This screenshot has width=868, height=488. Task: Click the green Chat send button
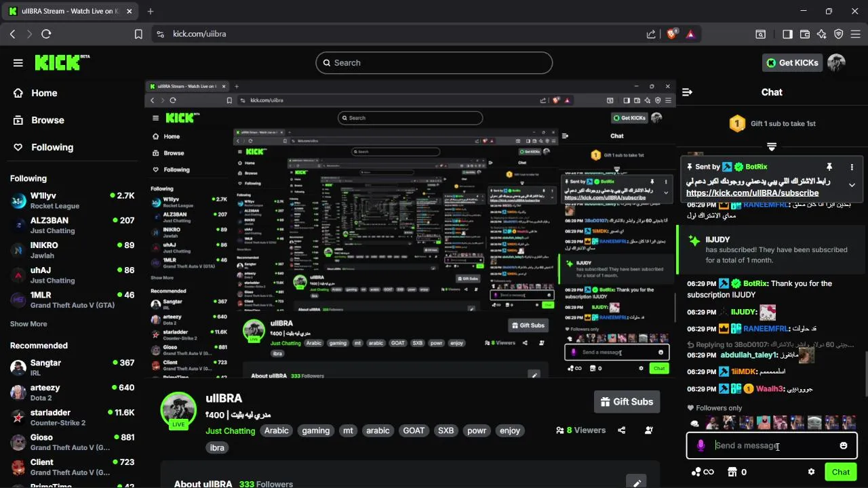841,472
